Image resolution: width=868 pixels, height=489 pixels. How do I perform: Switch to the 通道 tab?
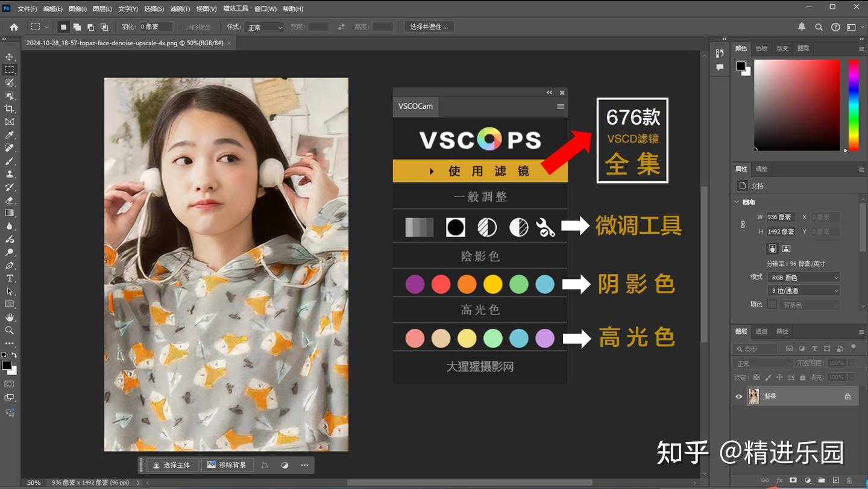click(761, 331)
